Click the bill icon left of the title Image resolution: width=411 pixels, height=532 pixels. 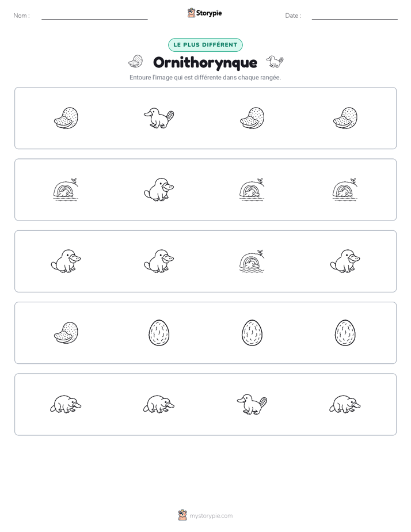(136, 62)
